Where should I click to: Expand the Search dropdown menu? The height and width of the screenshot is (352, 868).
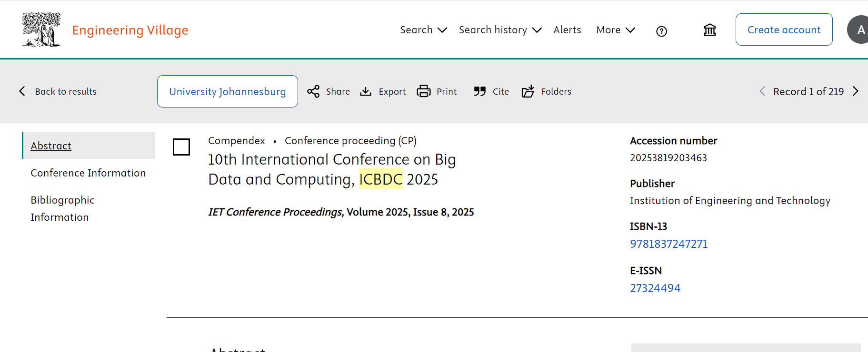[x=423, y=30]
